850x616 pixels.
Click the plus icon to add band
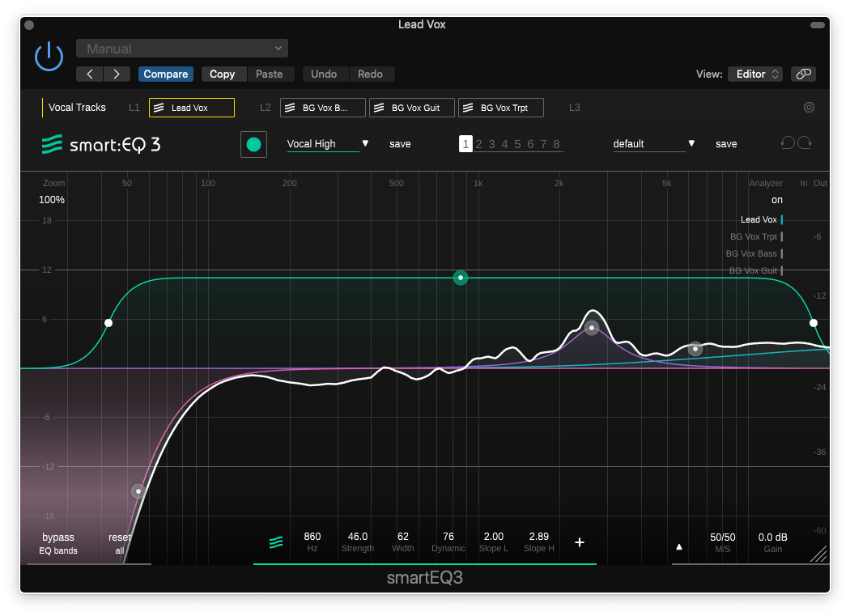[x=580, y=542]
